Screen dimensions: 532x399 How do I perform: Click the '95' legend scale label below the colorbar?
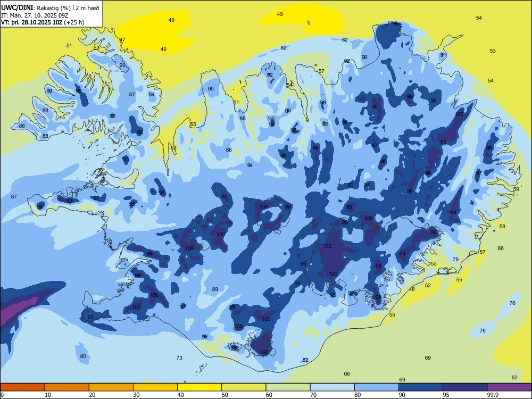click(446, 395)
